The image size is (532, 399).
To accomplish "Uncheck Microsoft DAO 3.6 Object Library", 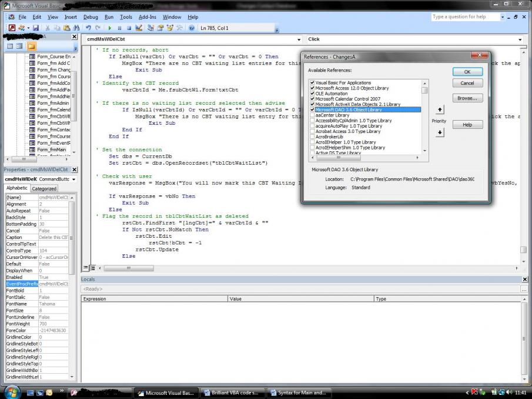I will pos(312,109).
